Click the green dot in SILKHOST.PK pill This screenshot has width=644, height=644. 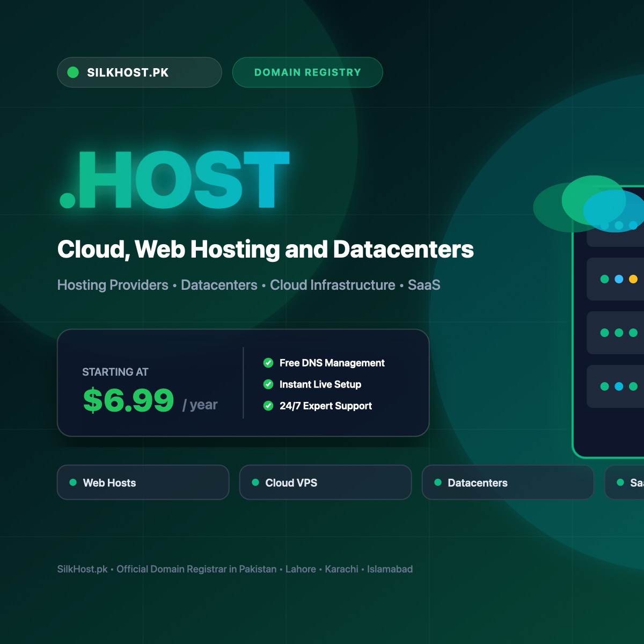pyautogui.click(x=73, y=72)
